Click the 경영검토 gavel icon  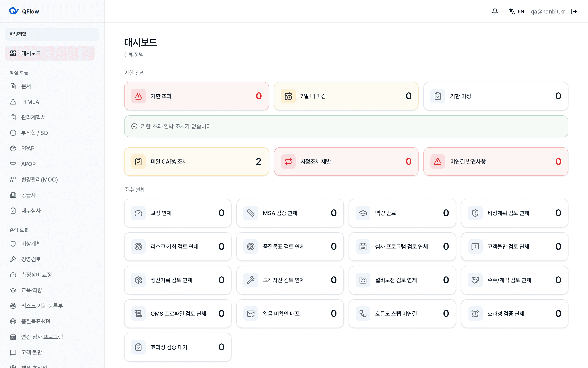pos(13,259)
